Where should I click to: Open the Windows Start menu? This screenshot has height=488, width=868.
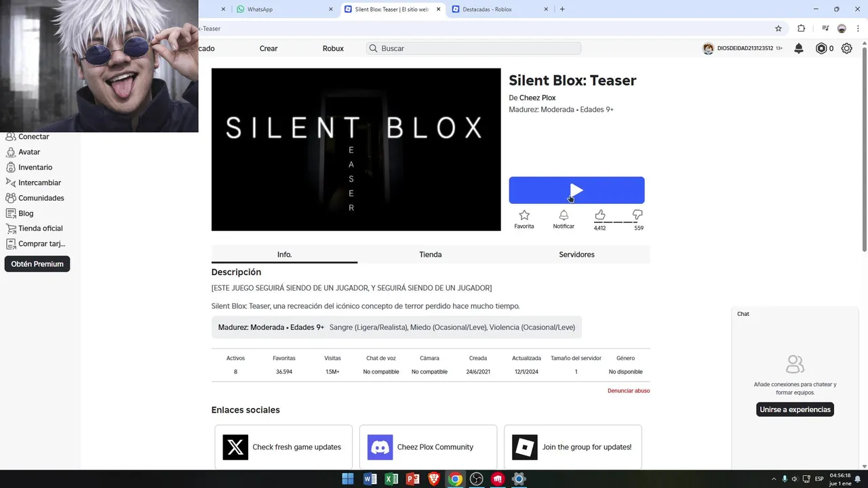pos(348,479)
